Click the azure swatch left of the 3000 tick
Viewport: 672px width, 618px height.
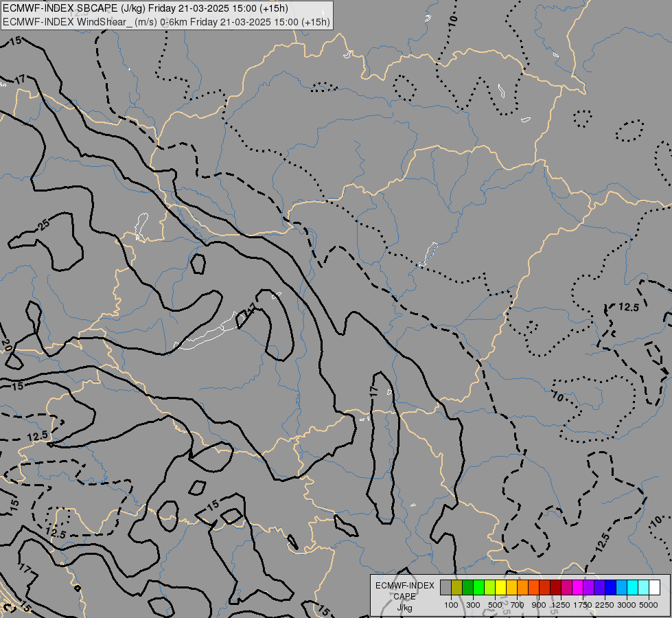(x=621, y=587)
